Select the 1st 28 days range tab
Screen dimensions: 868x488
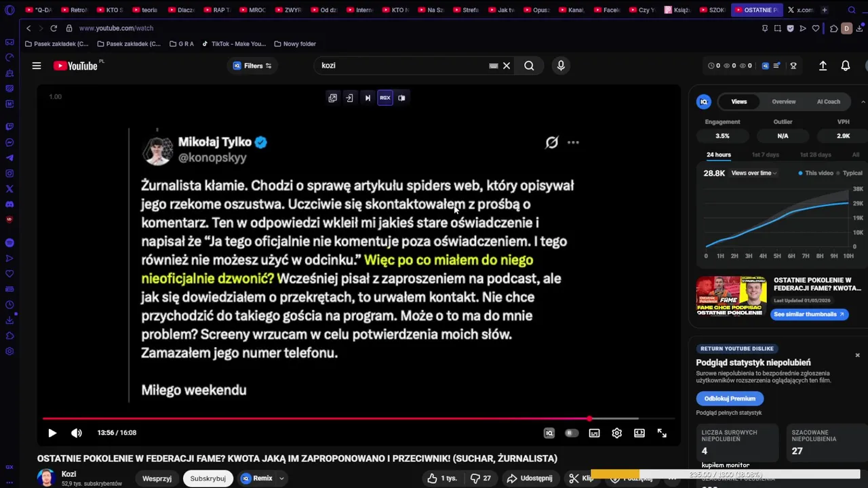(815, 155)
